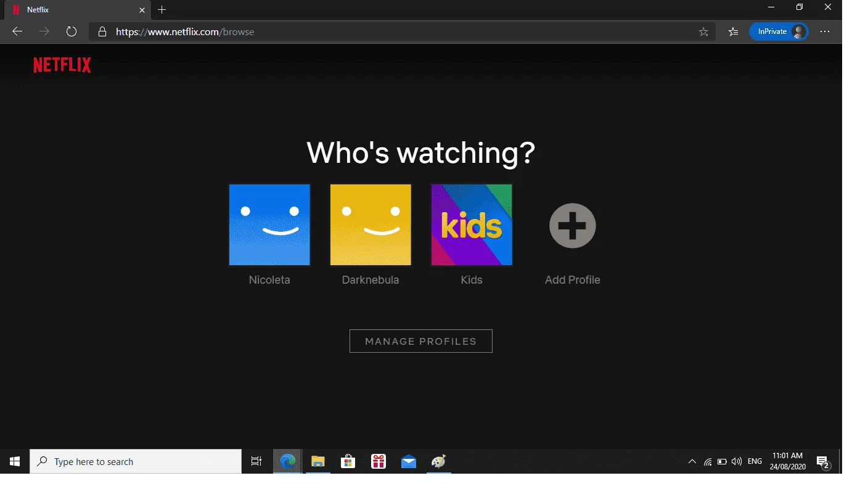Click the taskbar search box
This screenshot has width=868, height=486.
pos(136,461)
